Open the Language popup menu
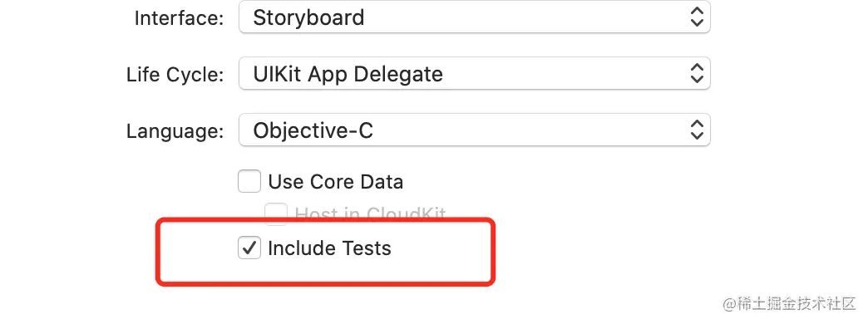 pos(475,130)
